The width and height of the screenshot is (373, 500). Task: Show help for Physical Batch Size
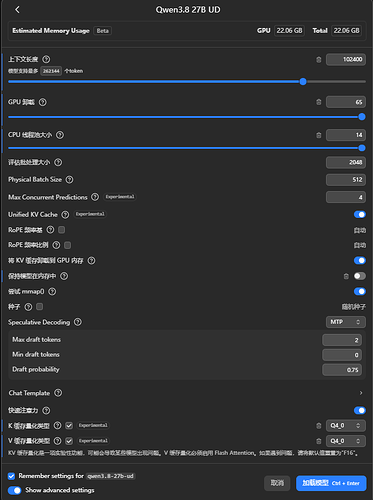click(69, 180)
